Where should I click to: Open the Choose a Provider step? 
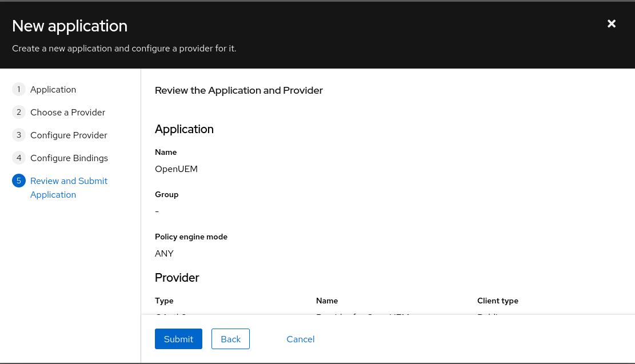67,113
